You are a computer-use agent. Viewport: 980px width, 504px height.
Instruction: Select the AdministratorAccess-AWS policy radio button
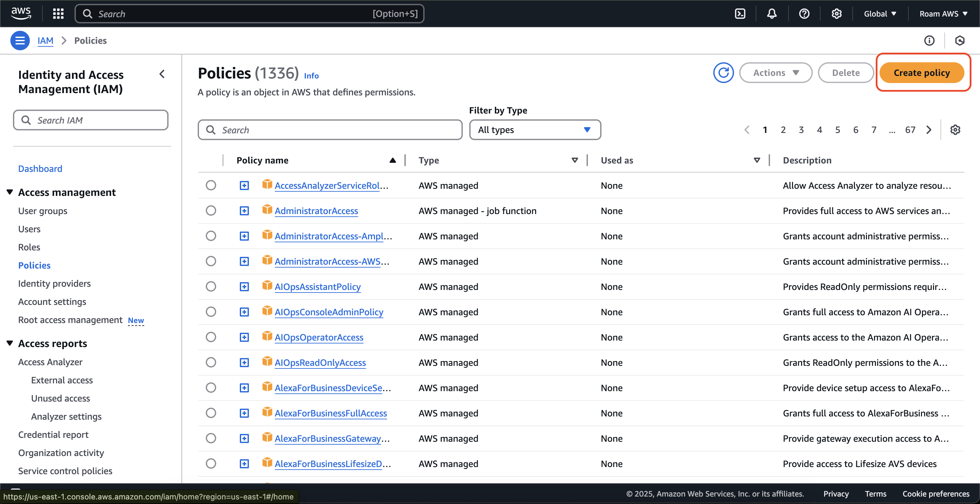[x=211, y=261]
